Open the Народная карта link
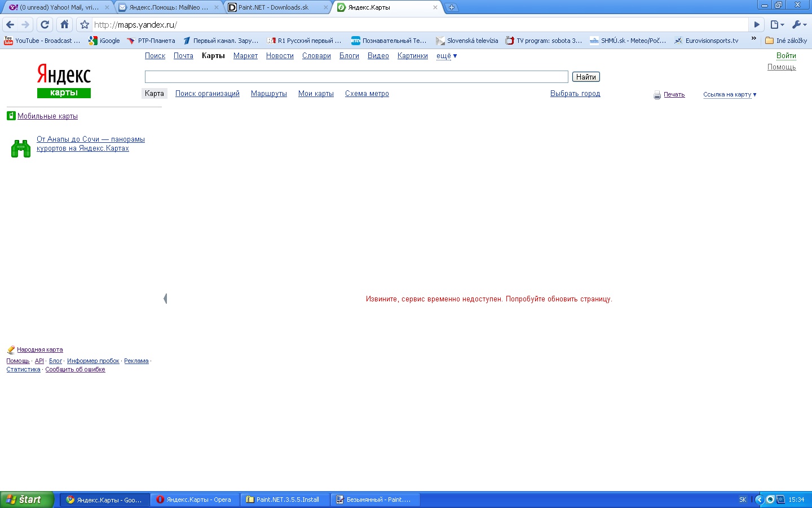This screenshot has height=508, width=812. pyautogui.click(x=40, y=350)
